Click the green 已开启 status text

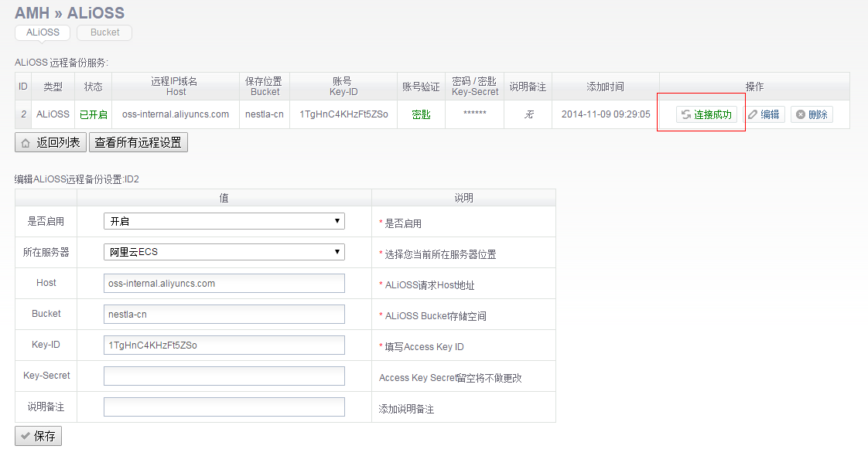click(94, 114)
